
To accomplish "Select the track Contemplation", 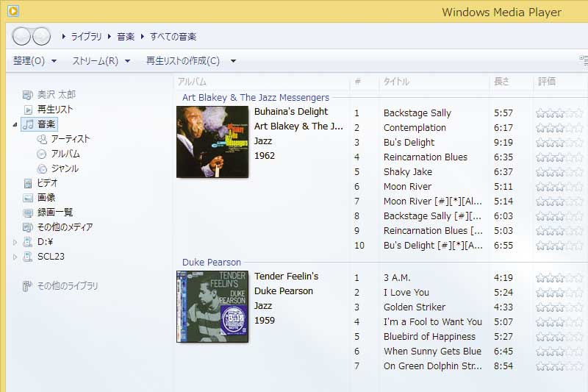I will point(415,127).
